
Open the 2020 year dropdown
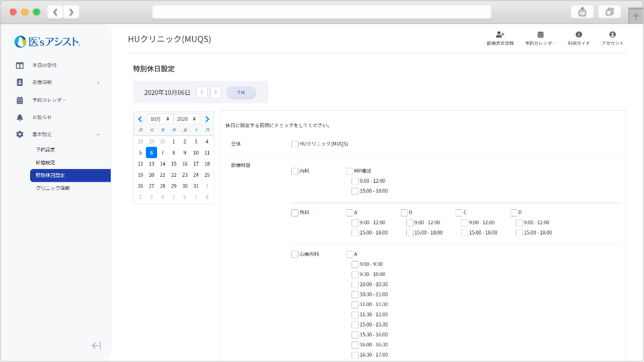(x=187, y=119)
